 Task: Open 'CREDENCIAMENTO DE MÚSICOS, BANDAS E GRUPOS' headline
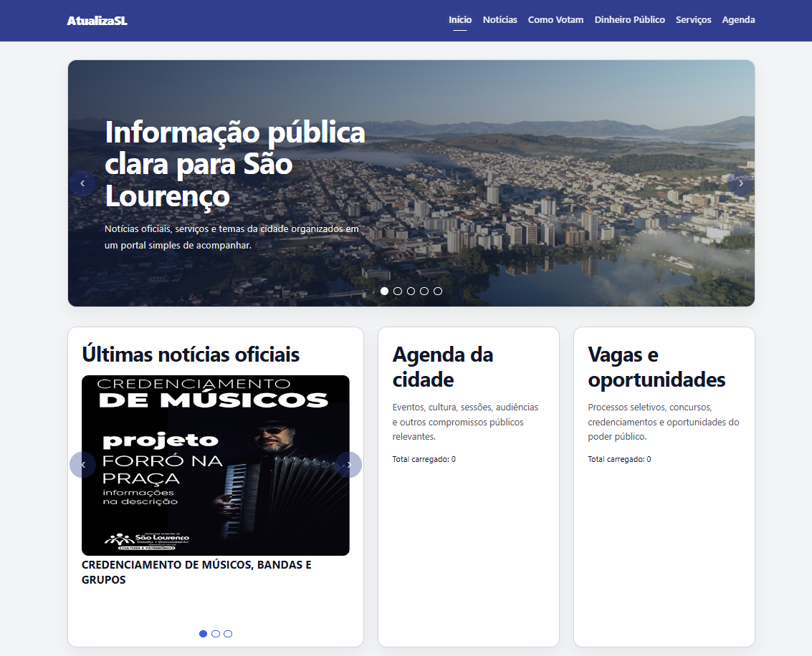click(x=197, y=572)
